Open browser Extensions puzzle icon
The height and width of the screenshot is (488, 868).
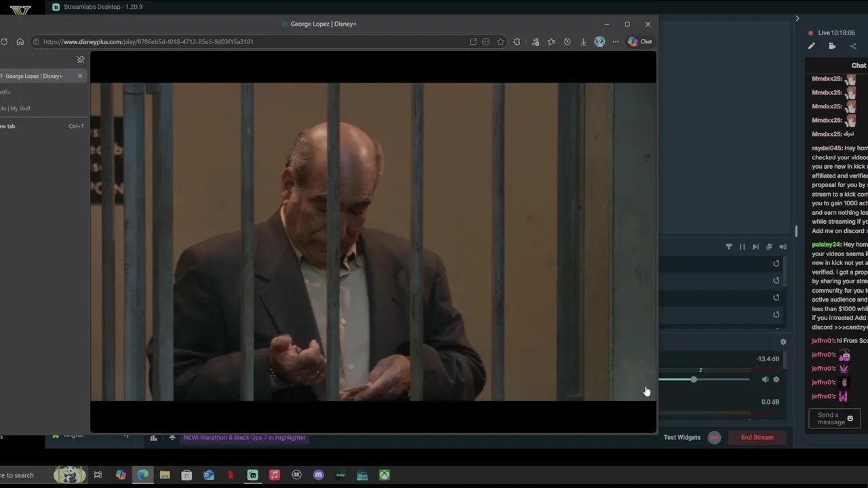[x=517, y=41]
